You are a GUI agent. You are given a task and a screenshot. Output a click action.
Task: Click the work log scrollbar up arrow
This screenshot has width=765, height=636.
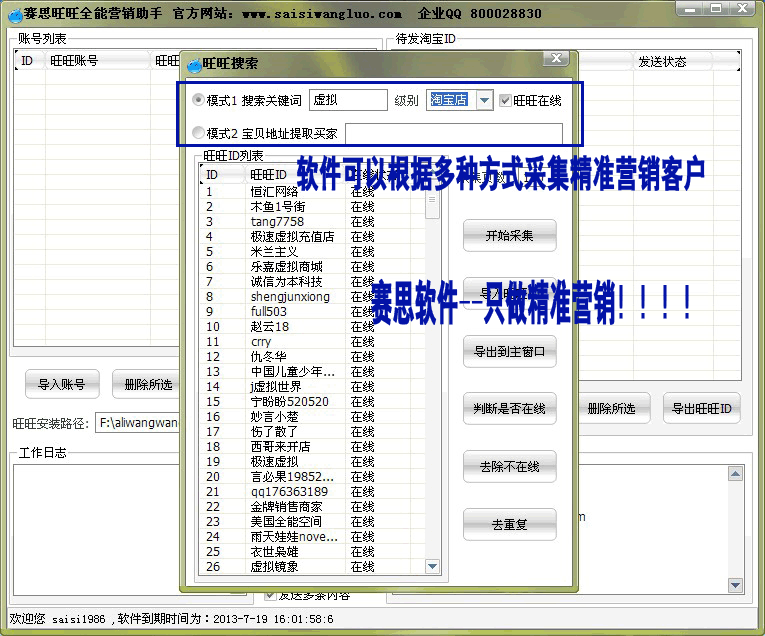[735, 474]
